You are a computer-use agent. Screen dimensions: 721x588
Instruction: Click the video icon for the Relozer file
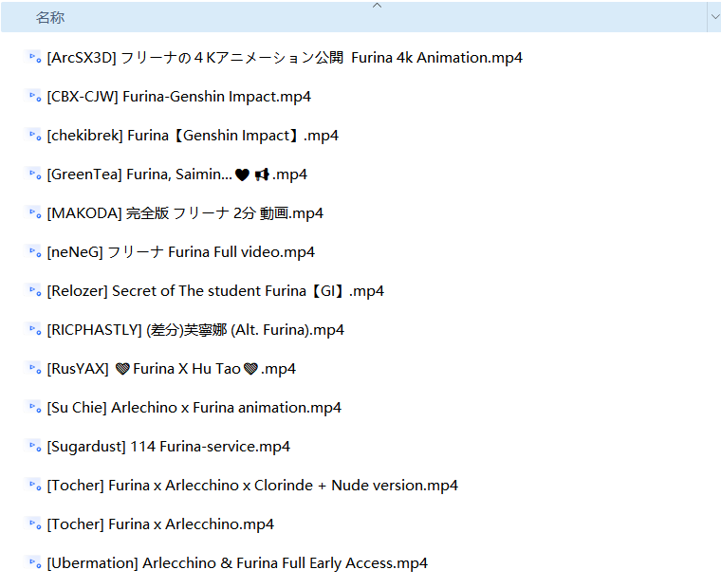click(x=34, y=290)
